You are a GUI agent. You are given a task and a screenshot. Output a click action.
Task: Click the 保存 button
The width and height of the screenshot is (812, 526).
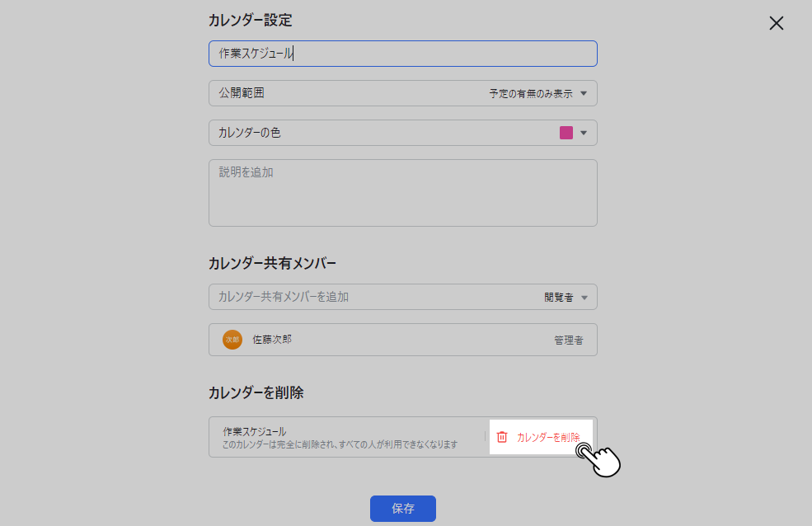pyautogui.click(x=402, y=509)
